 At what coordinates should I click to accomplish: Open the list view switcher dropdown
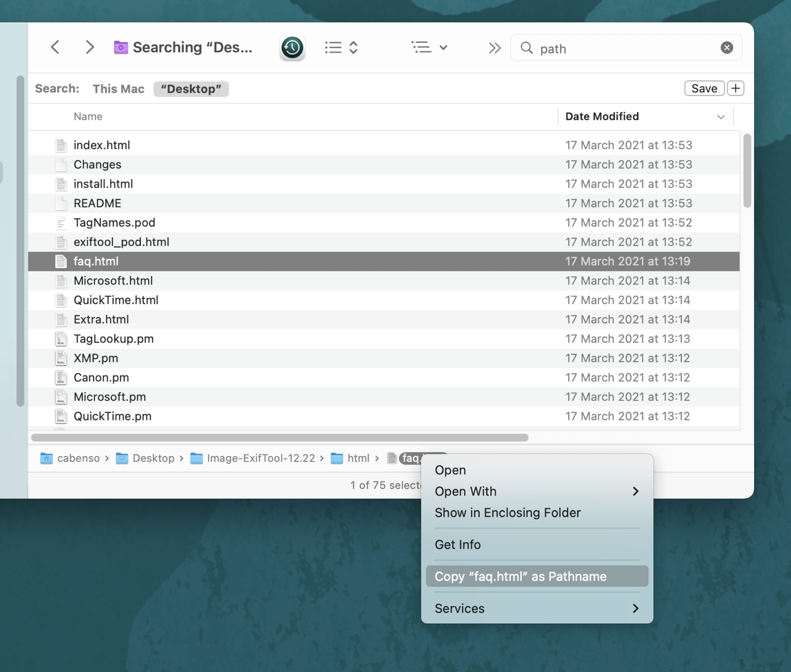[x=341, y=47]
